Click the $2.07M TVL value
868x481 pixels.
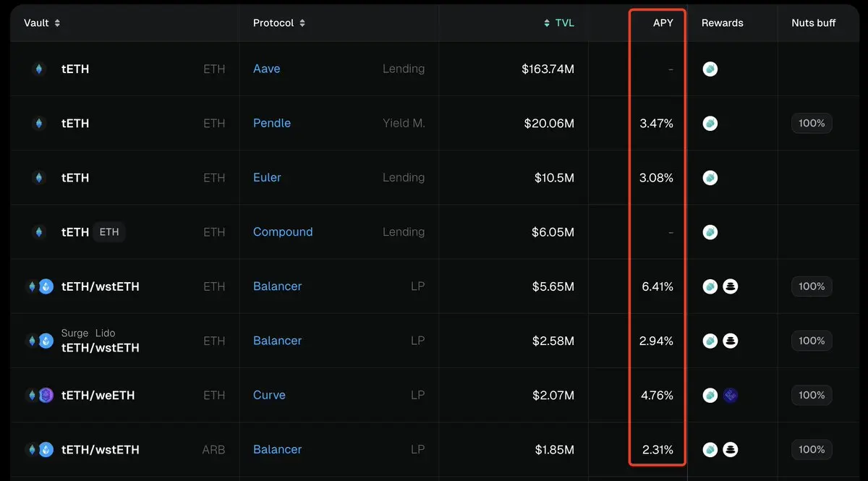coord(553,395)
